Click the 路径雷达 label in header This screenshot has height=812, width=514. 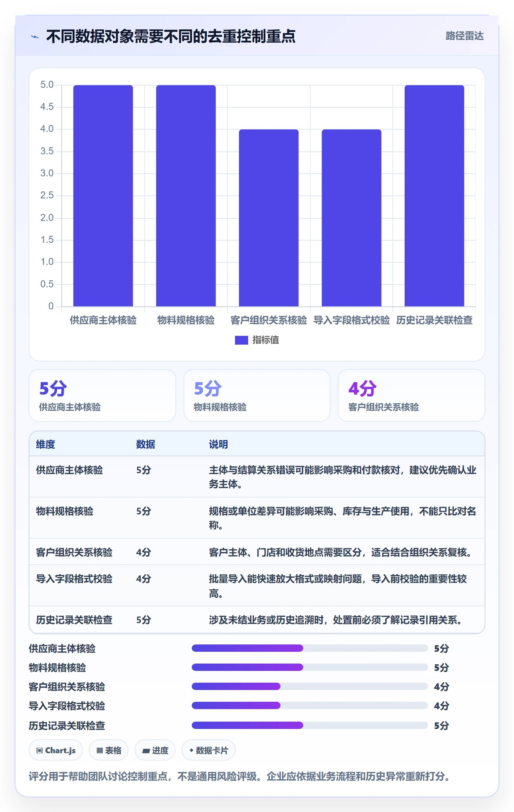[x=464, y=36]
